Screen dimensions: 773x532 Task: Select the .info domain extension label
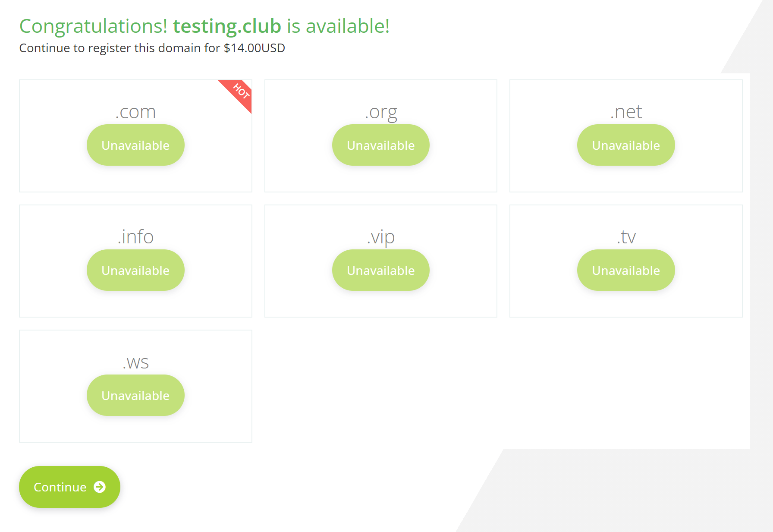[135, 237]
